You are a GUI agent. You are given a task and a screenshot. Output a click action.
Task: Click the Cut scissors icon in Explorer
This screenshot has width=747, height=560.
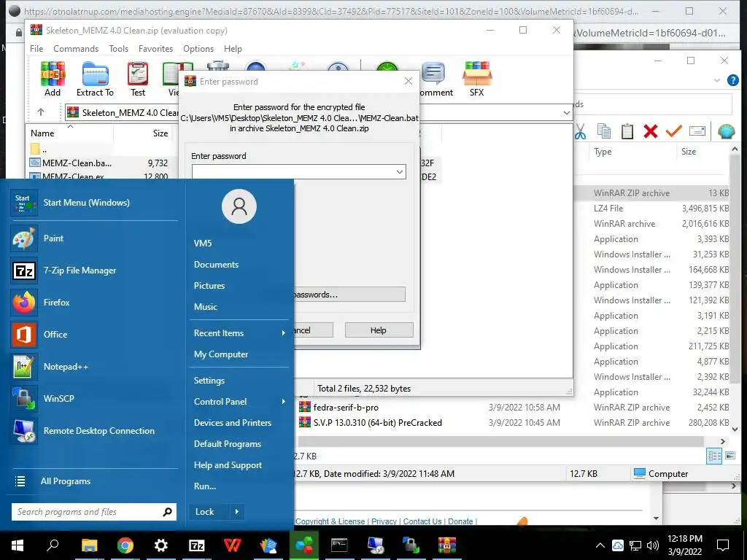[580, 131]
